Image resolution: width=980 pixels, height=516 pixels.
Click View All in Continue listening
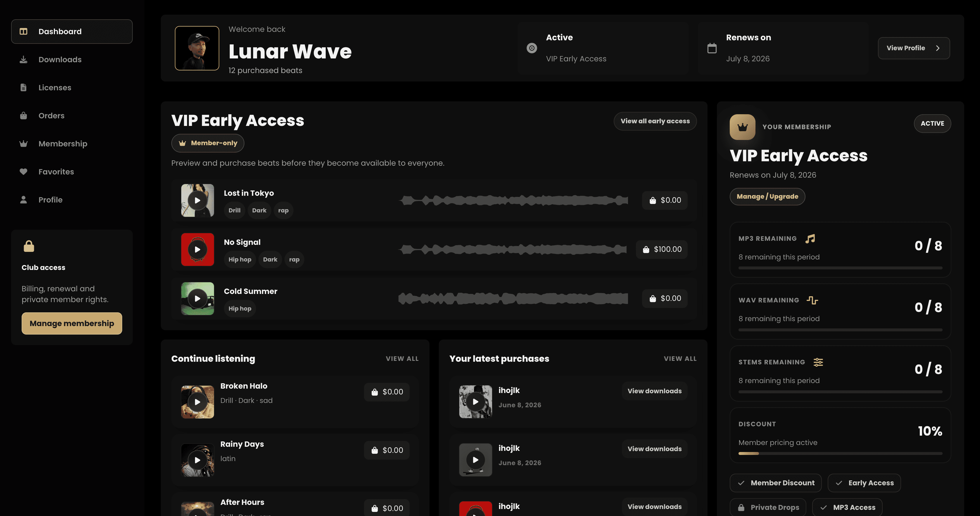(402, 359)
